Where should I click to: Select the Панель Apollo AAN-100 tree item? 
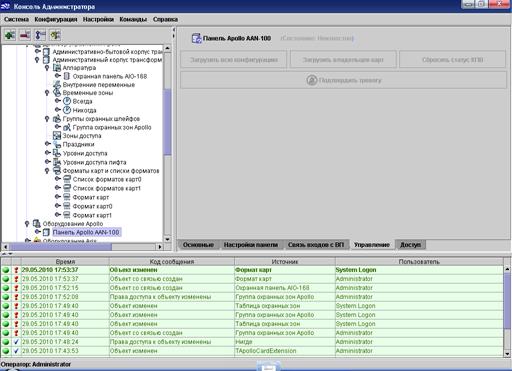click(86, 232)
